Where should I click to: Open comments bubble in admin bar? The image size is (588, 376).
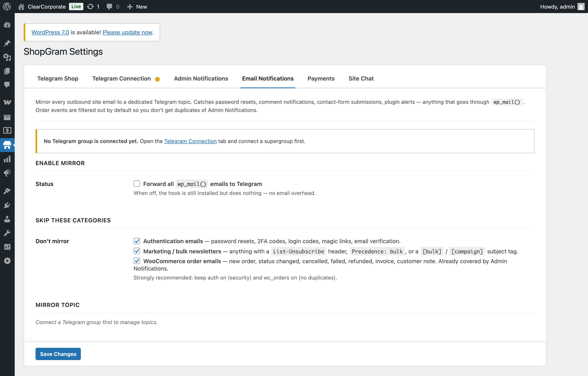(109, 7)
